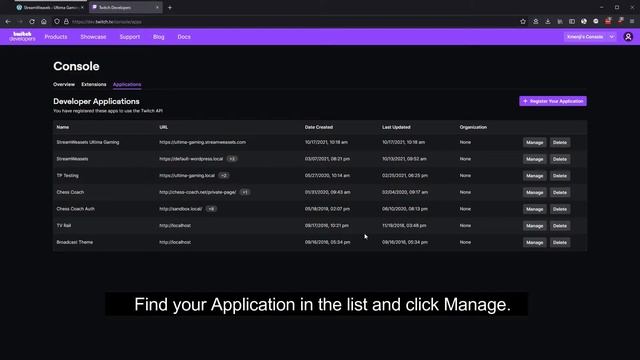Bookmark this page with the star icon
This screenshot has width=640, height=360.
click(523, 21)
